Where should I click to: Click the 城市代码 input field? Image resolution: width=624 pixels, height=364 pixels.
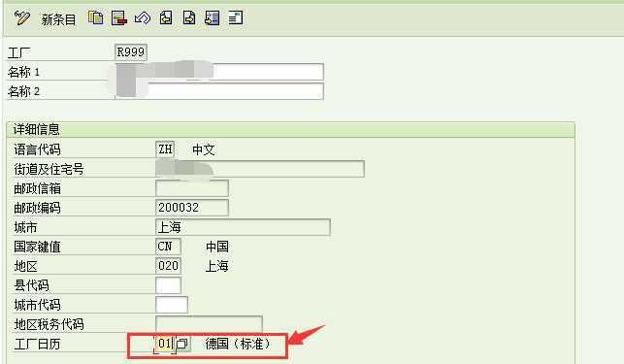coord(172,305)
